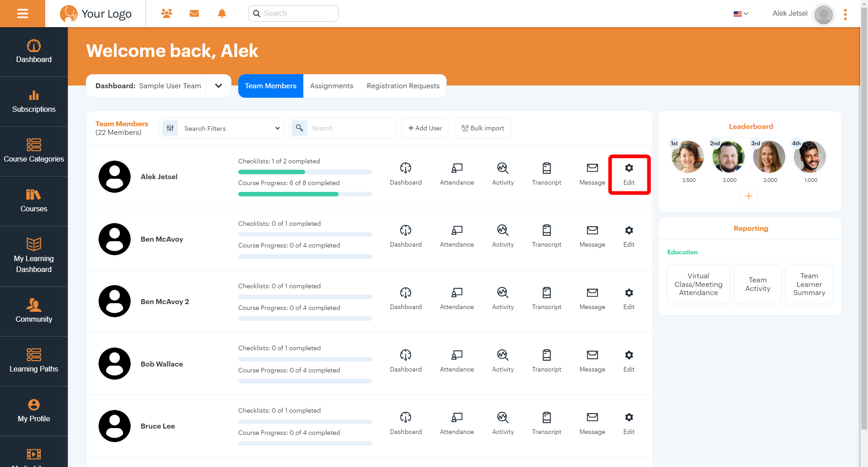Switch to the Team Members tab

[271, 86]
